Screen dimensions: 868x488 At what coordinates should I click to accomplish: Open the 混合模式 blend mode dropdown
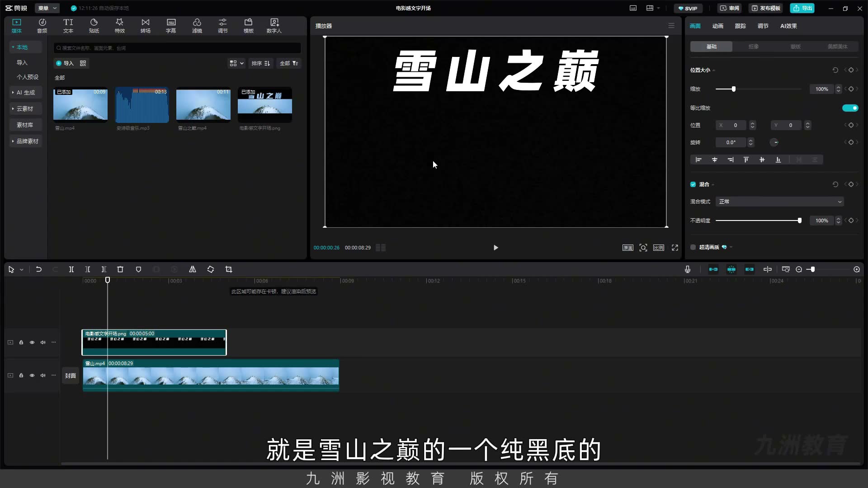(x=780, y=202)
